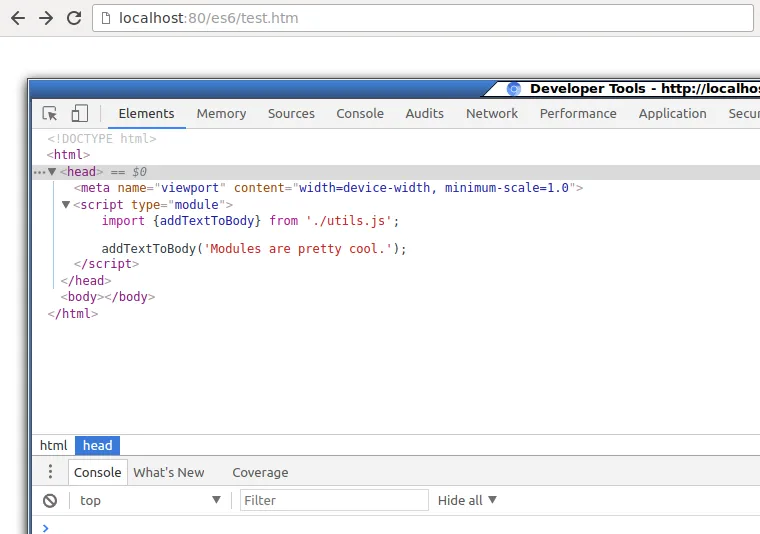This screenshot has height=534, width=760.
Task: Open the drawer three-dot menu
Action: point(50,471)
